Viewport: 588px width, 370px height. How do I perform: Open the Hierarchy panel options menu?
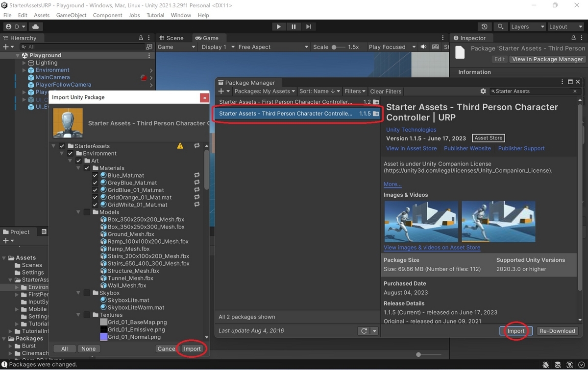(x=150, y=38)
